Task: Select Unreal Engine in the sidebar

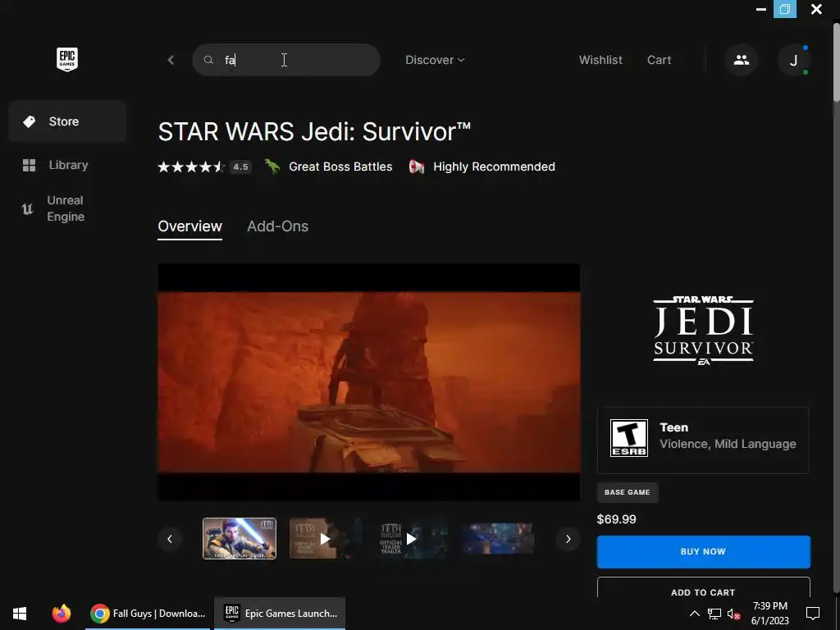Action: coord(67,208)
